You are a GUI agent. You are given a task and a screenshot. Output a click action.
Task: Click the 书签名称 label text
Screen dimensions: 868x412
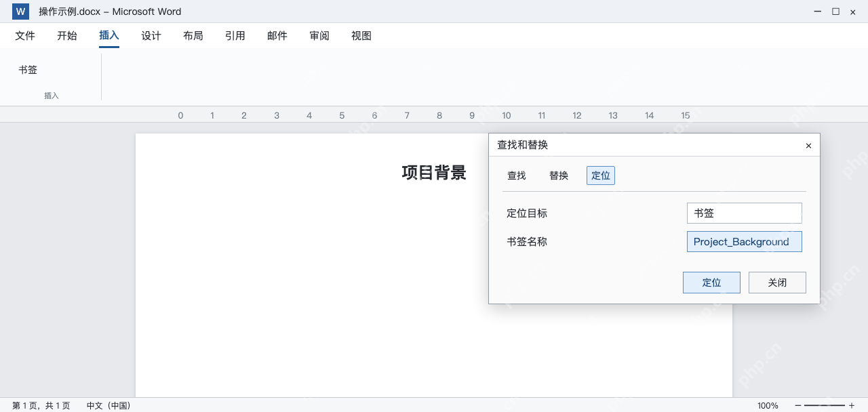pyautogui.click(x=527, y=242)
